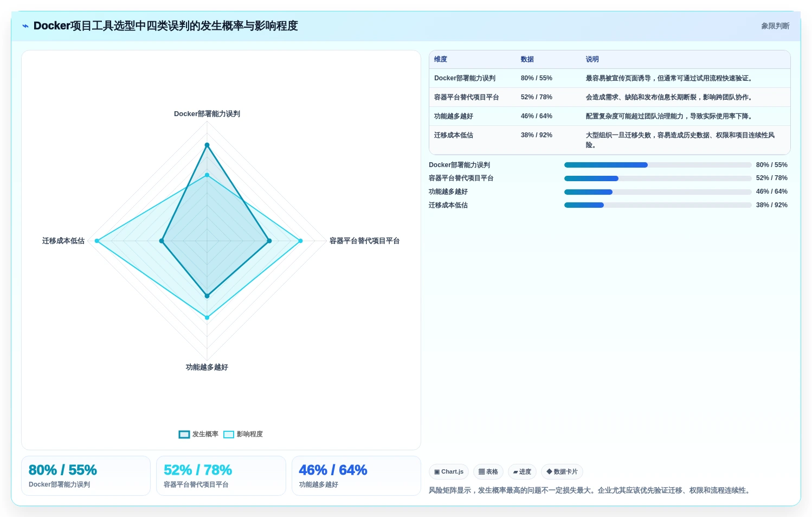812x517 pixels.
Task: Click progress bar for 迁移成本低估
Action: pos(658,205)
